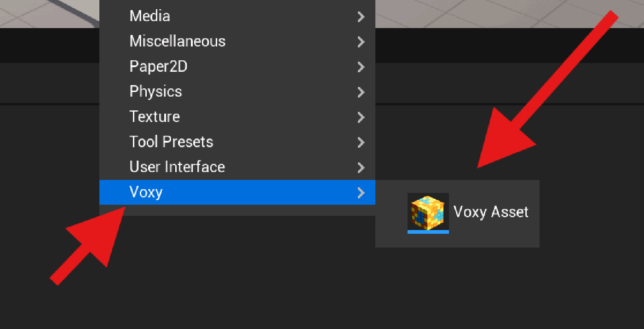This screenshot has width=644, height=329.
Task: Expand the chevron arrow beside Media
Action: pos(361,17)
